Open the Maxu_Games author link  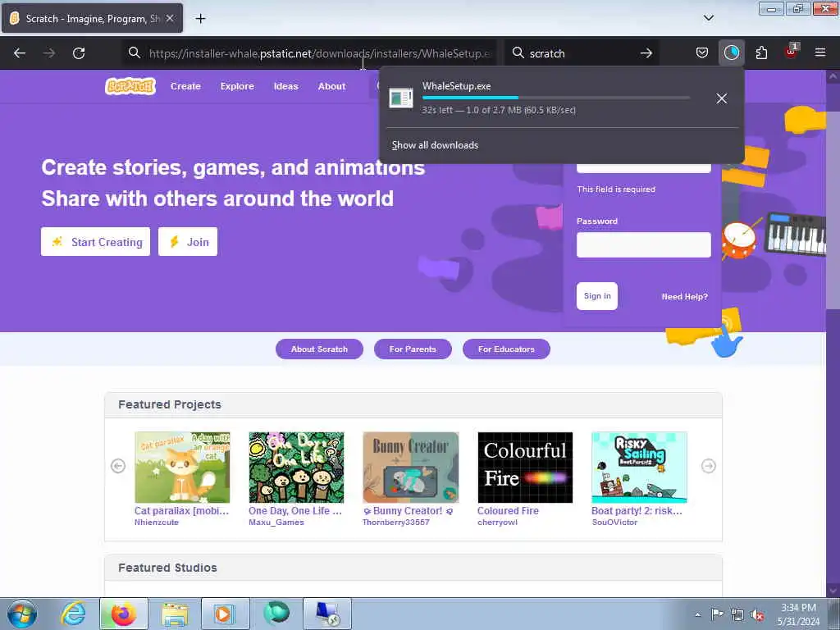pyautogui.click(x=276, y=523)
